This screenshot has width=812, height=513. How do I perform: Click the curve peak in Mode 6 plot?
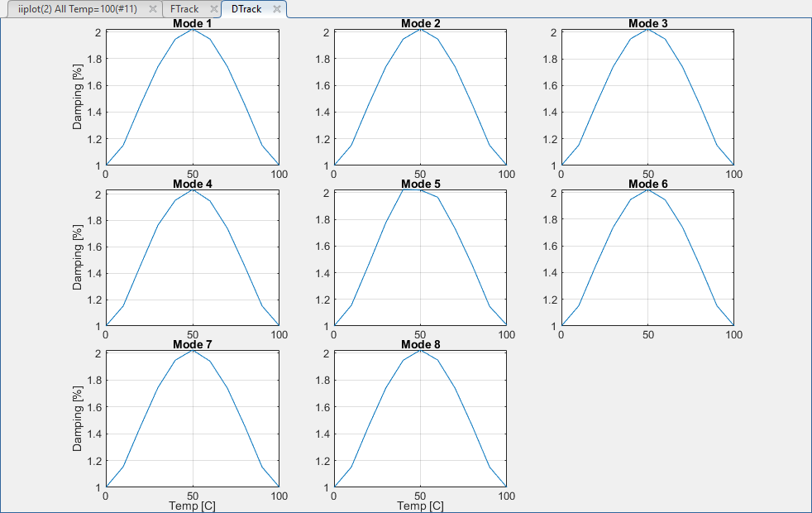click(647, 190)
